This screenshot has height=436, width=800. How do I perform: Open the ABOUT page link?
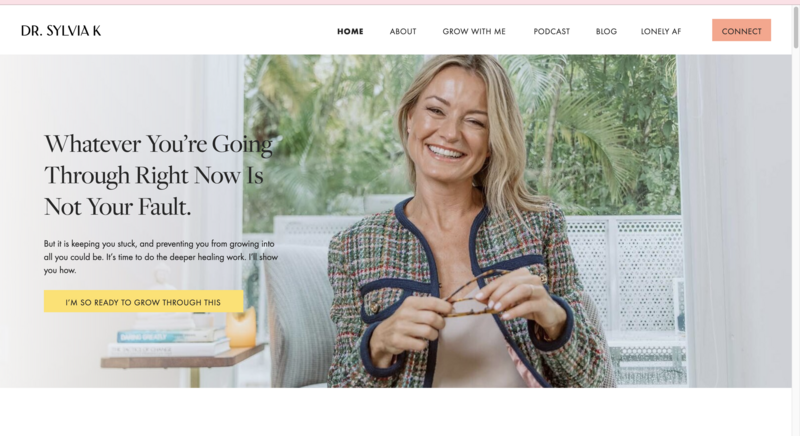(403, 31)
